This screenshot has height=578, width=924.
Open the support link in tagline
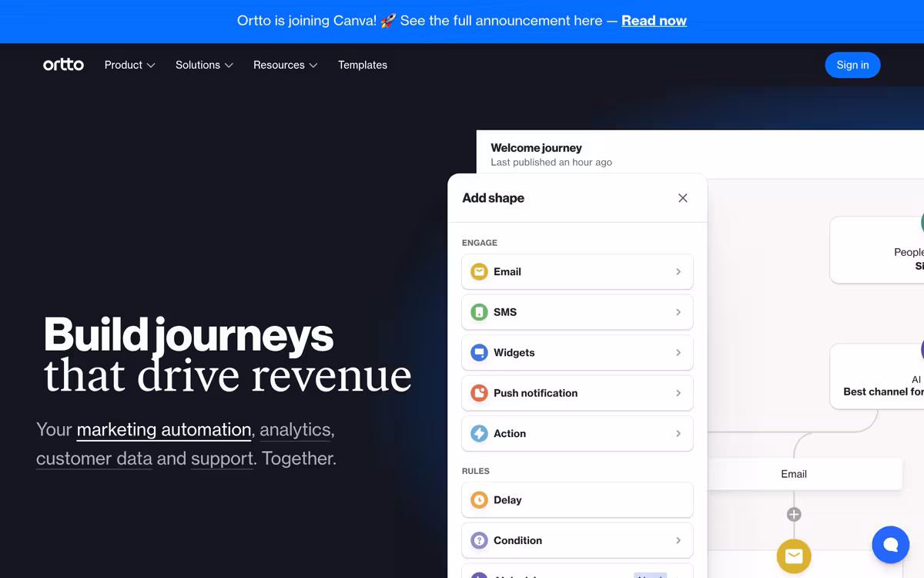[x=222, y=459]
